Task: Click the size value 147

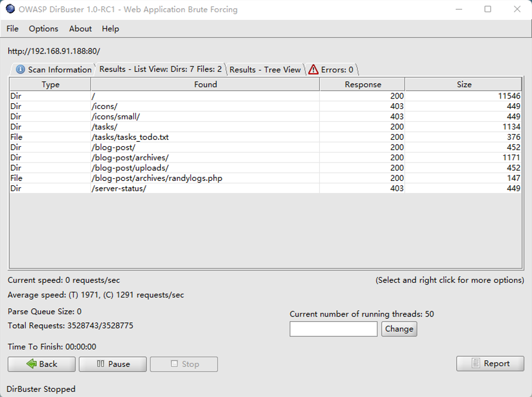Action: [x=514, y=178]
